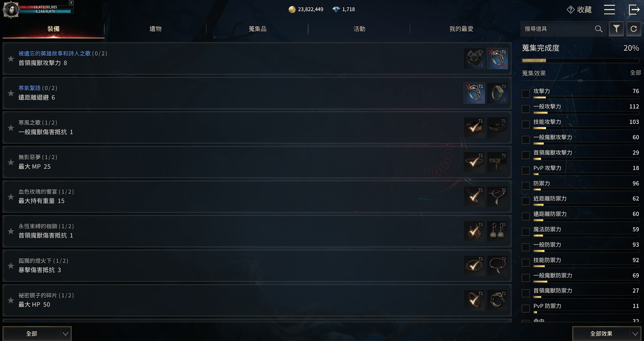Image resolution: width=644 pixels, height=341 pixels.
Task: Click the 收藏 help button
Action: click(x=579, y=10)
